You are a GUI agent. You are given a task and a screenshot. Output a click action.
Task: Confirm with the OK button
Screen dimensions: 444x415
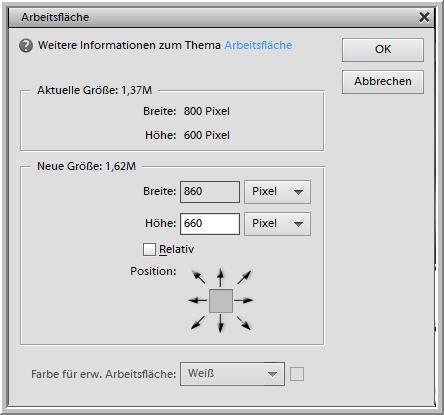pyautogui.click(x=383, y=50)
